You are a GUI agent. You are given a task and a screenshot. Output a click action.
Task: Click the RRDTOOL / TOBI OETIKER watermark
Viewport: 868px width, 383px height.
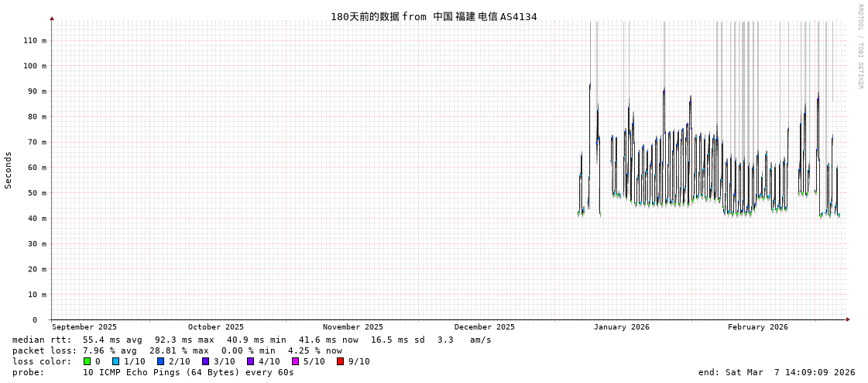click(859, 47)
